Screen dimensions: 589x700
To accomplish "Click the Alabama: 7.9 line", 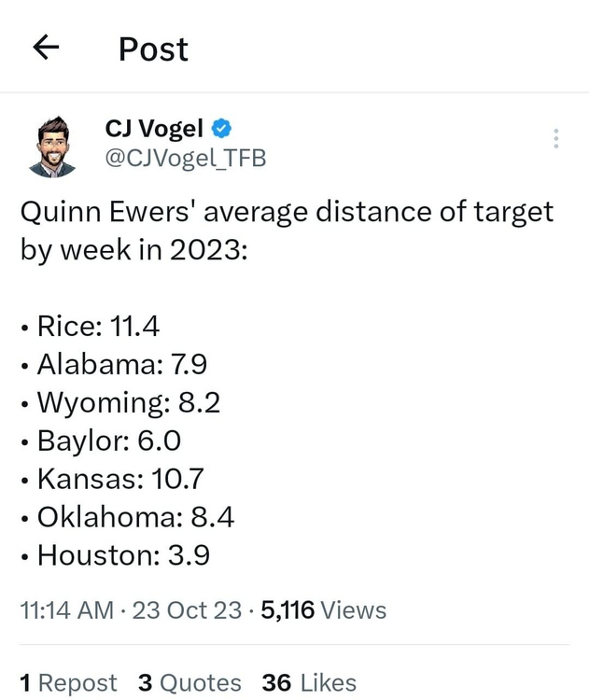I will [x=121, y=365].
